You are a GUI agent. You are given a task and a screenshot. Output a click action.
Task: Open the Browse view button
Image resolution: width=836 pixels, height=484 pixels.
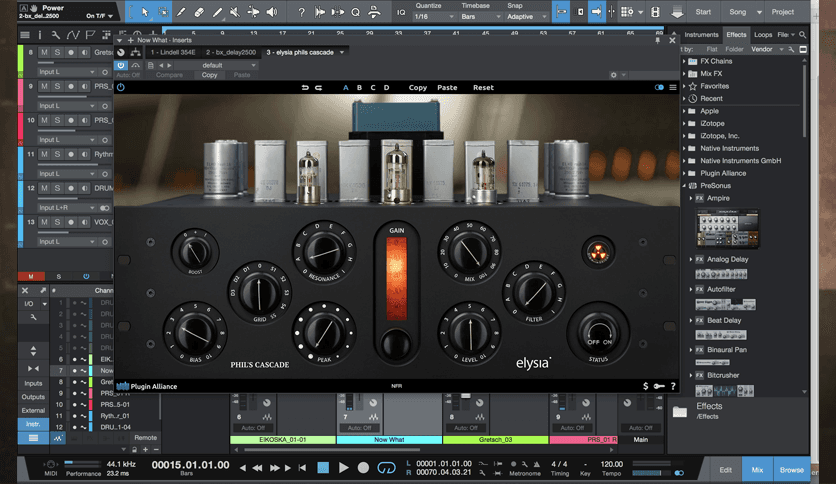[x=791, y=470]
